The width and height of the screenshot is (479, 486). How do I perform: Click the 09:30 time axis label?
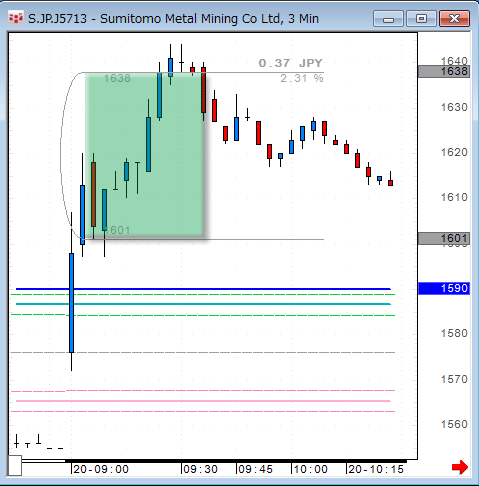(200, 469)
